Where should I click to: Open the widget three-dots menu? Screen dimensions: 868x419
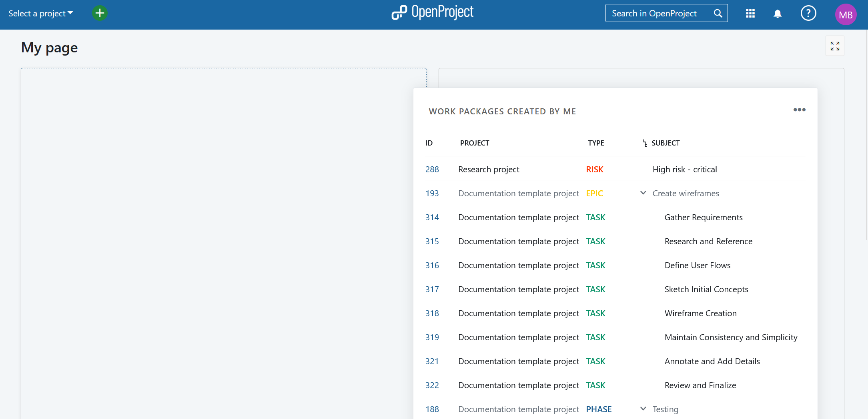point(799,110)
